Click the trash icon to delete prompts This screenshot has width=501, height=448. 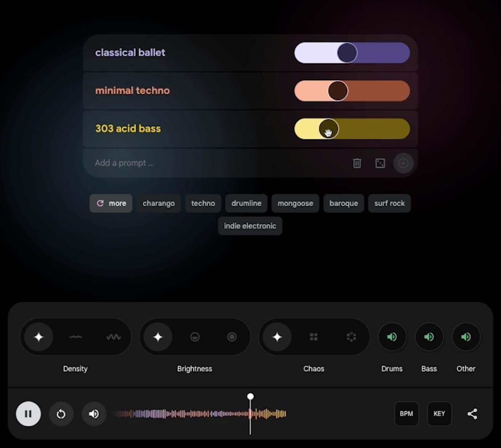pos(357,163)
